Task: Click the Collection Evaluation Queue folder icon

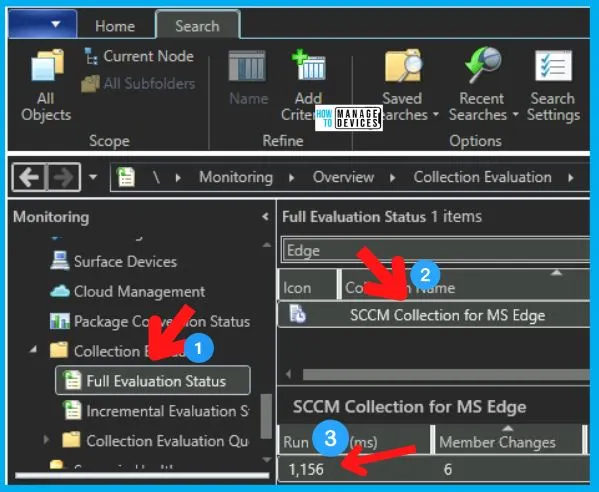Action: (x=71, y=440)
